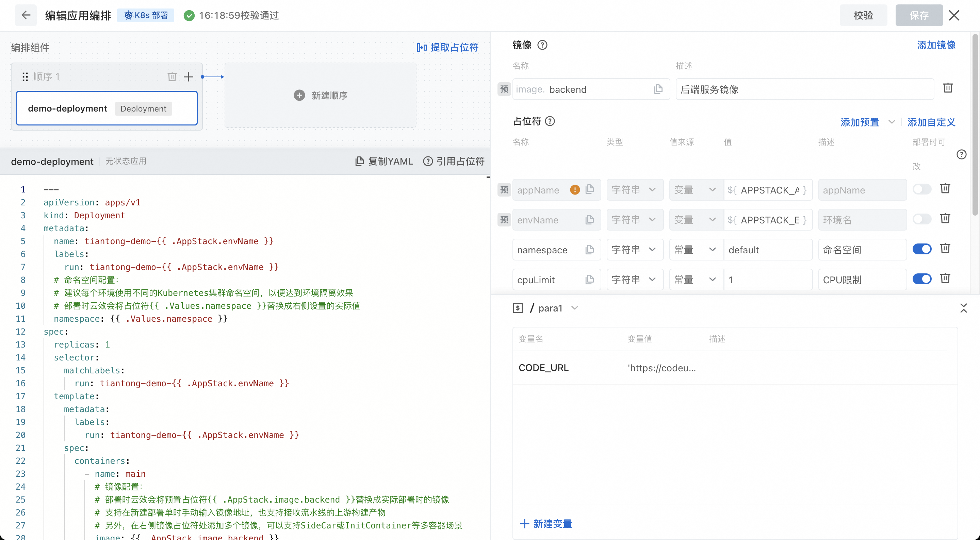Select the demo-deployment component card
The image size is (980, 540).
click(x=107, y=108)
